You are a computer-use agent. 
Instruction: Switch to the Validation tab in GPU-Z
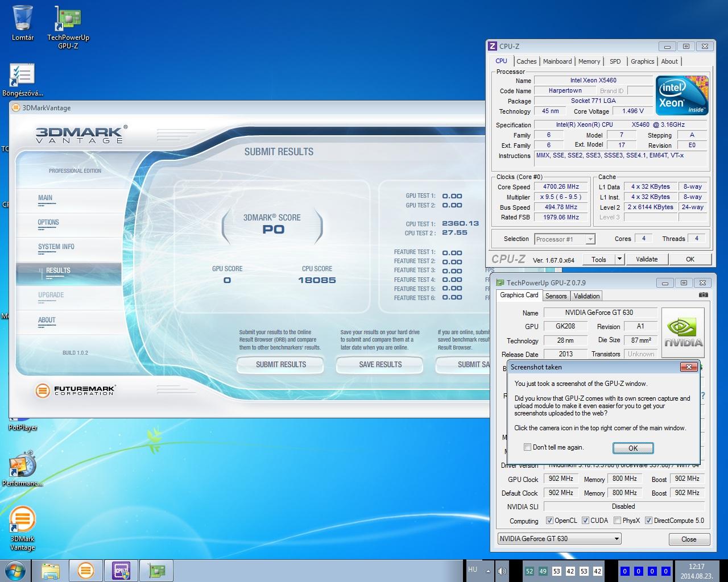click(x=586, y=296)
